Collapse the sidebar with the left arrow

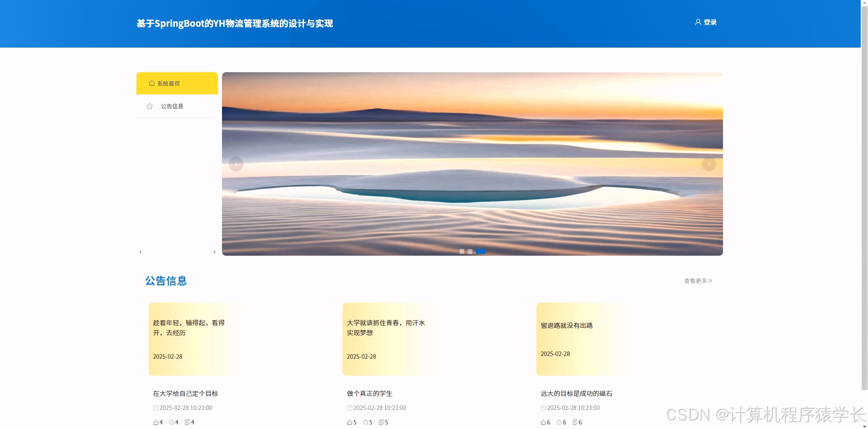click(140, 251)
